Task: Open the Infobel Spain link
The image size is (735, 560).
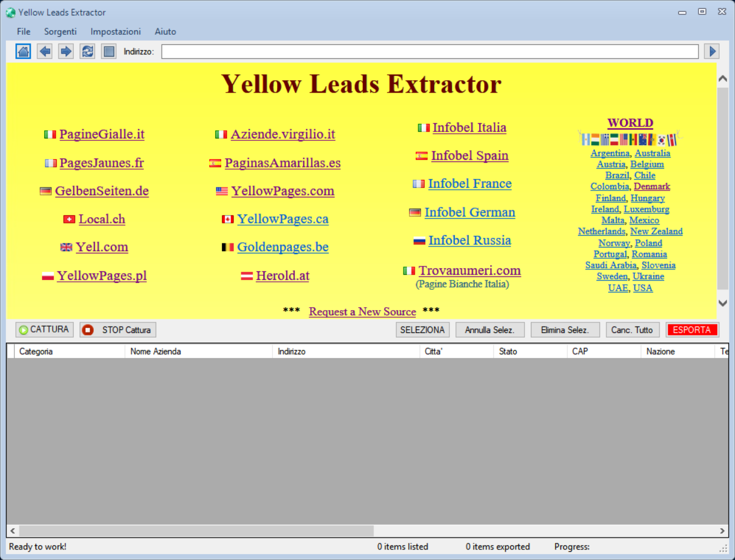Action: (470, 156)
